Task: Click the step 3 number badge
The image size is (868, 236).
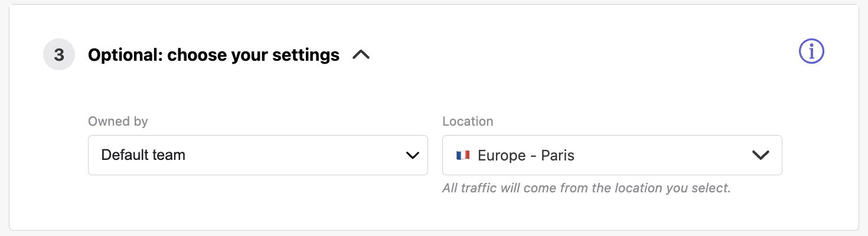Action: click(x=59, y=55)
